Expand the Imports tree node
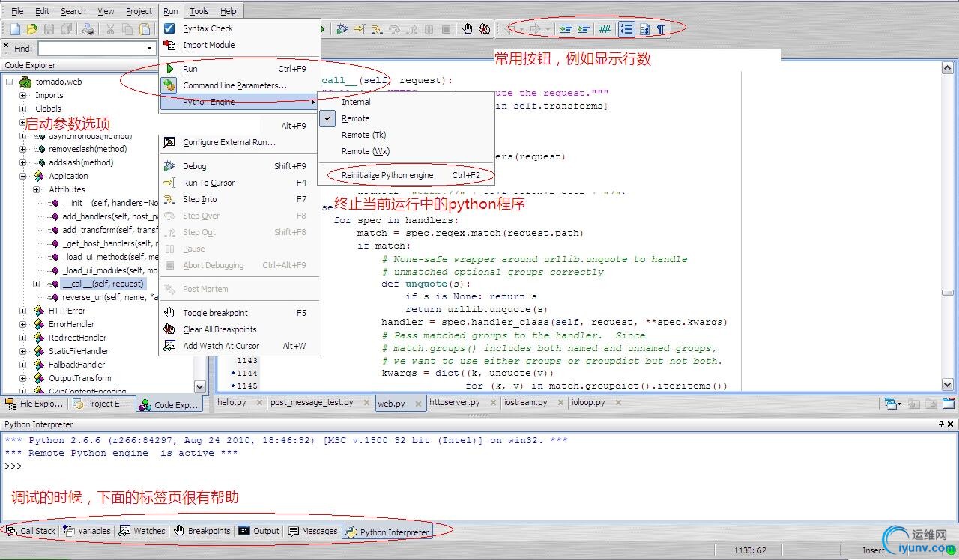This screenshot has height=560, width=959. tap(23, 95)
